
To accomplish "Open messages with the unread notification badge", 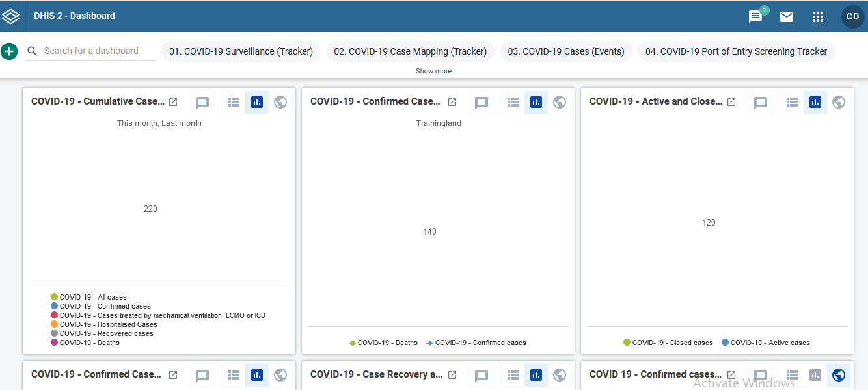I will 755,17.
